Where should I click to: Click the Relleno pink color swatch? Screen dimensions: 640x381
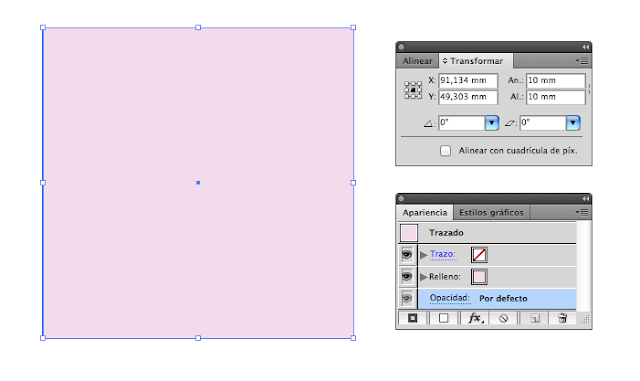pos(479,277)
